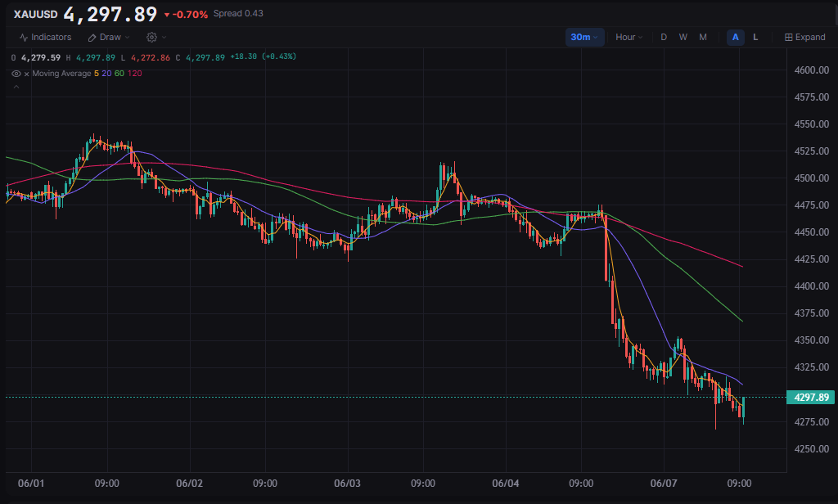
Task: Remove the Moving Average indicator with x
Action: coord(26,74)
